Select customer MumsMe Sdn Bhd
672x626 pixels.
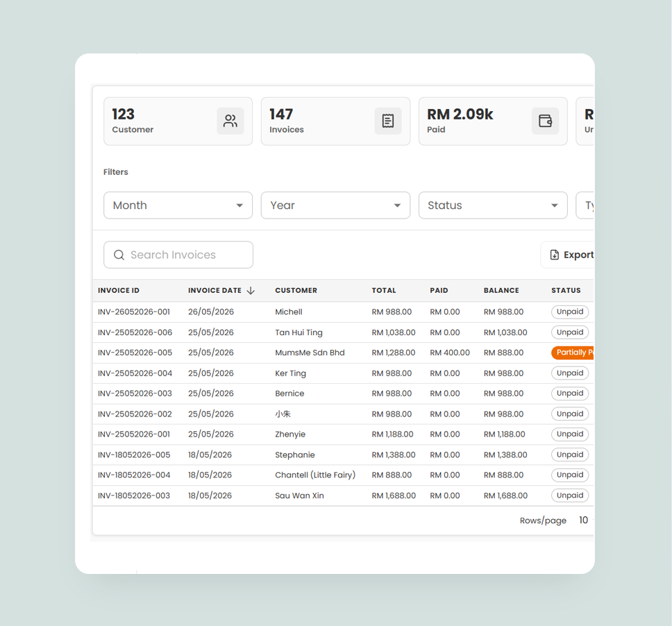click(310, 353)
